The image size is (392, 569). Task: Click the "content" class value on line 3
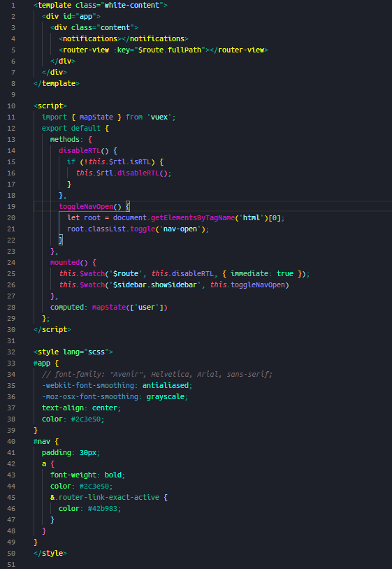click(x=115, y=27)
